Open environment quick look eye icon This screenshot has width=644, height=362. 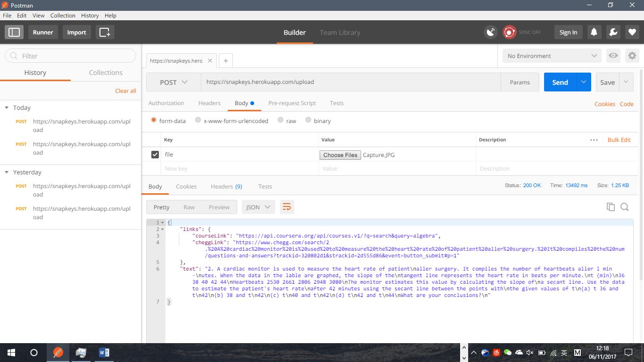613,56
